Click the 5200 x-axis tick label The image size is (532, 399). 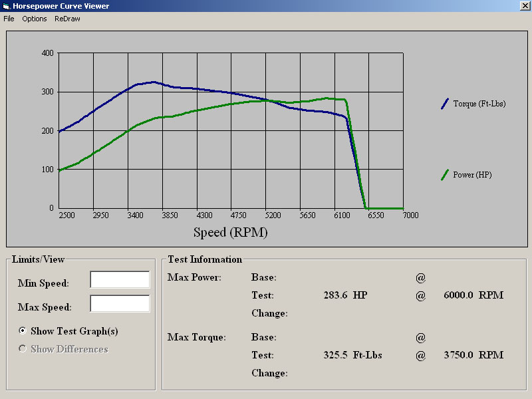[273, 215]
